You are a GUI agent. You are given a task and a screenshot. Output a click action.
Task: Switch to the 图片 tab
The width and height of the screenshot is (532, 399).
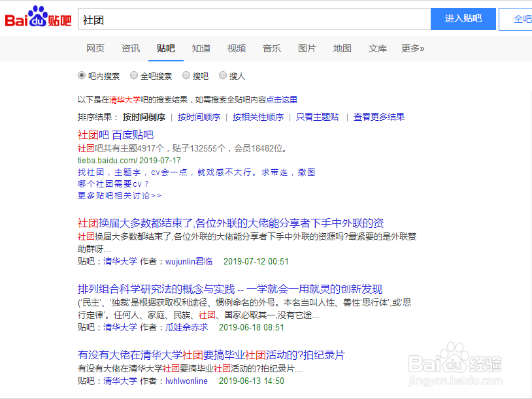tap(307, 48)
